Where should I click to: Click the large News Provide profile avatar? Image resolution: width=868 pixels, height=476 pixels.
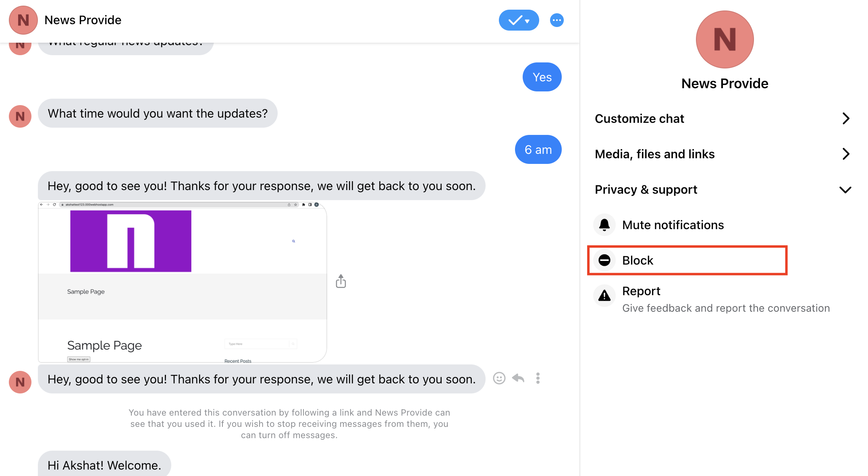[725, 39]
